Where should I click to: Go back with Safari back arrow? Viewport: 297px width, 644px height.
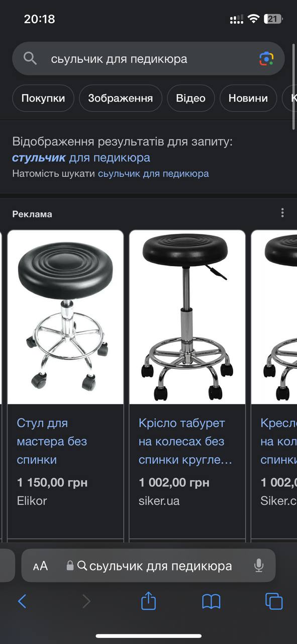(x=22, y=601)
